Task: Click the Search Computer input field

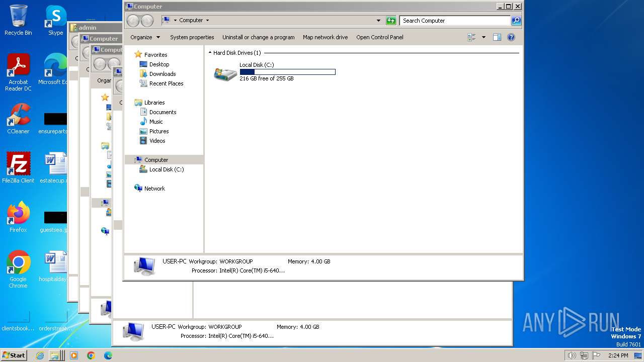Action: pos(455,21)
